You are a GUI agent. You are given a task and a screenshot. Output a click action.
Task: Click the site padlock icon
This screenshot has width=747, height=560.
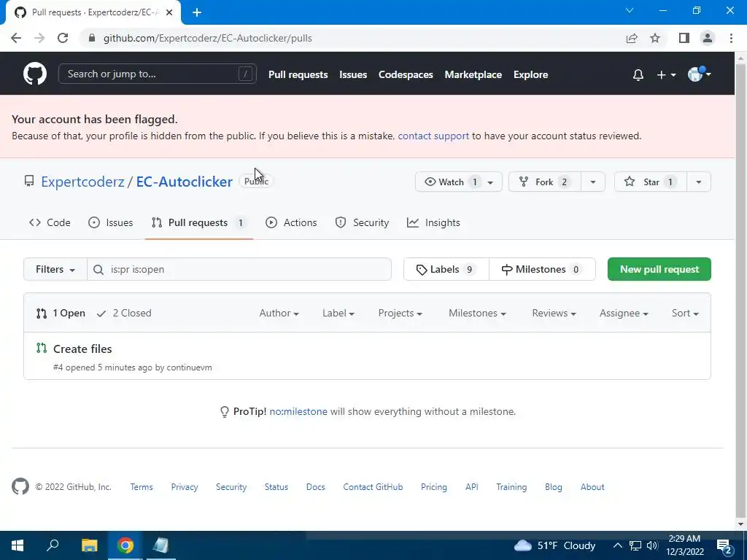(92, 38)
